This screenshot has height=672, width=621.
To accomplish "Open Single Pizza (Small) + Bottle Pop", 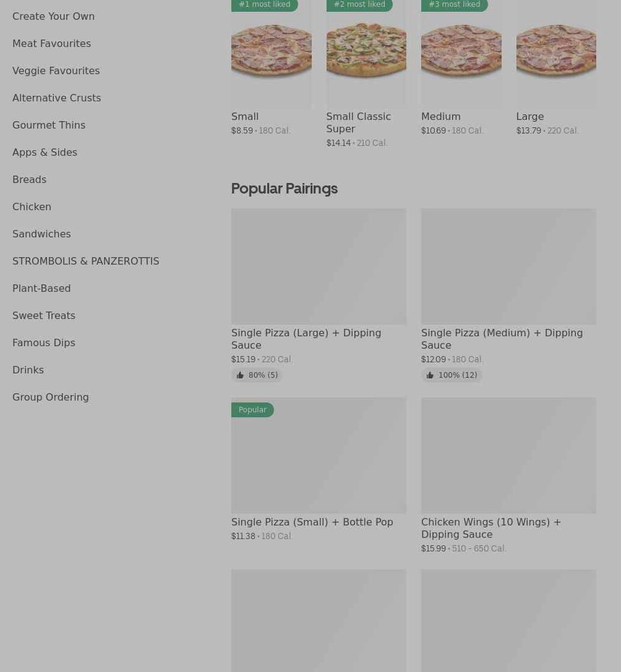I will click(x=312, y=522).
